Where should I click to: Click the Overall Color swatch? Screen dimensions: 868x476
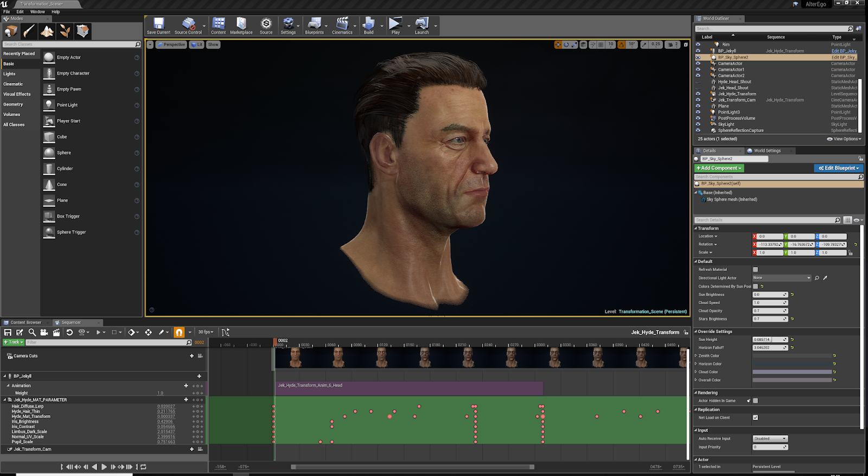pyautogui.click(x=792, y=380)
